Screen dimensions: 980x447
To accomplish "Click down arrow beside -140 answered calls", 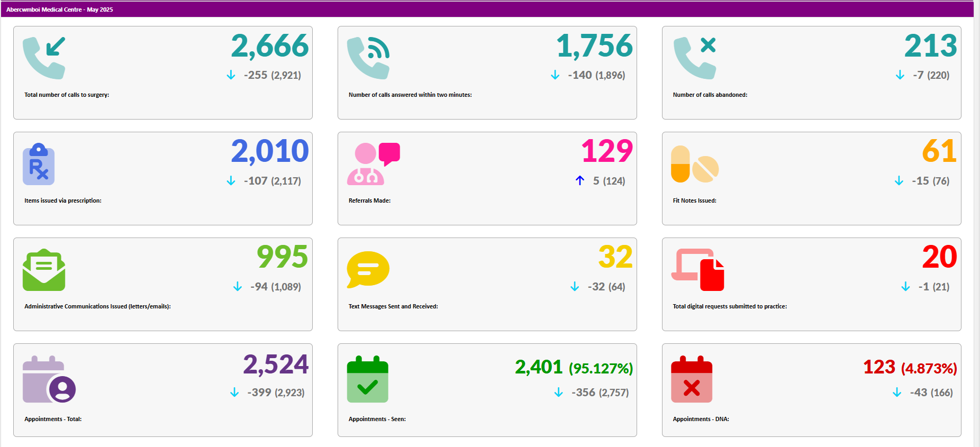I will pos(555,75).
